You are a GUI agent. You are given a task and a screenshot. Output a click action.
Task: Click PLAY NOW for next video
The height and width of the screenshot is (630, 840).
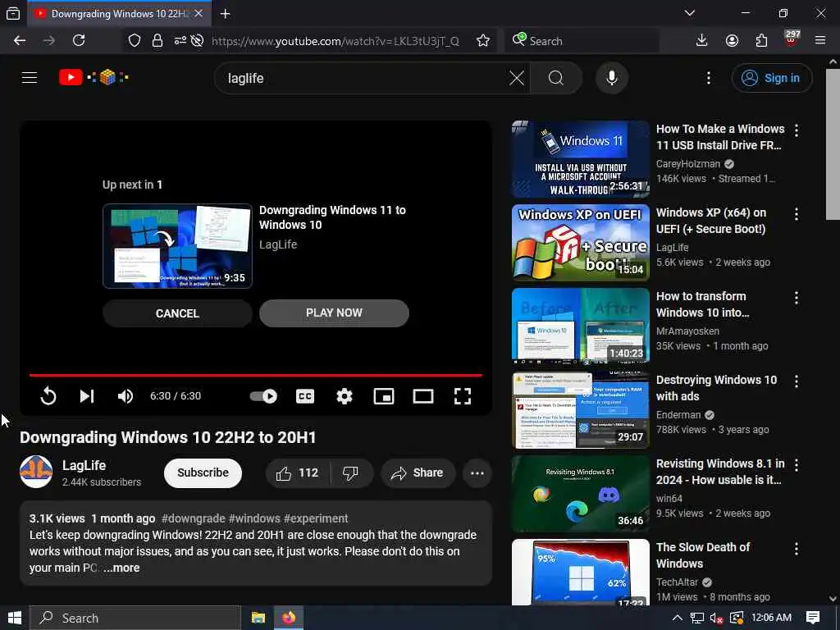[x=334, y=313]
